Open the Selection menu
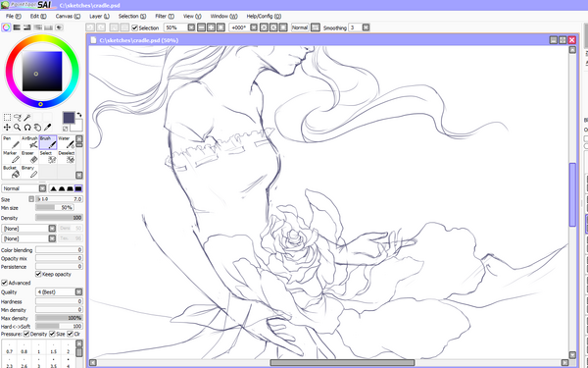This screenshot has width=588, height=368. (x=132, y=16)
